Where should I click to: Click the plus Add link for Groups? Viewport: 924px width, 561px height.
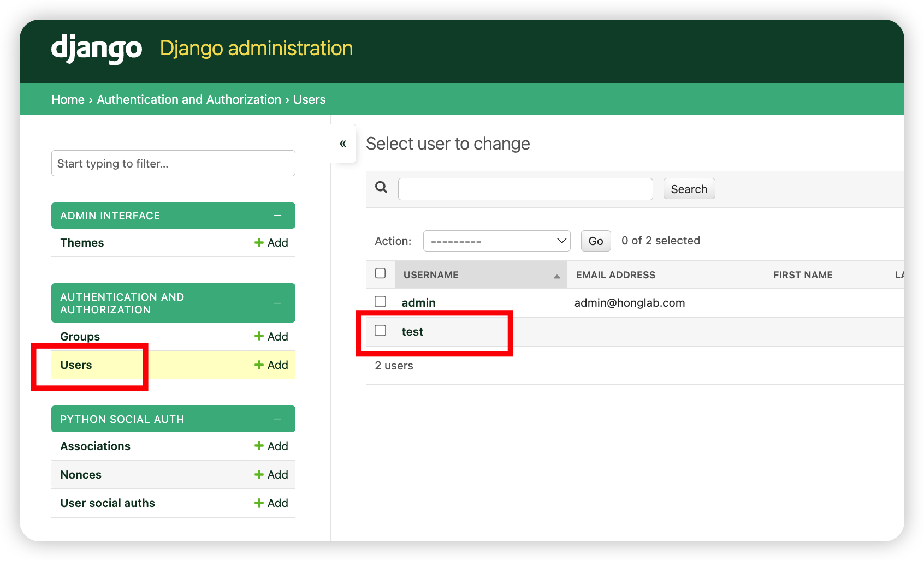(x=271, y=337)
